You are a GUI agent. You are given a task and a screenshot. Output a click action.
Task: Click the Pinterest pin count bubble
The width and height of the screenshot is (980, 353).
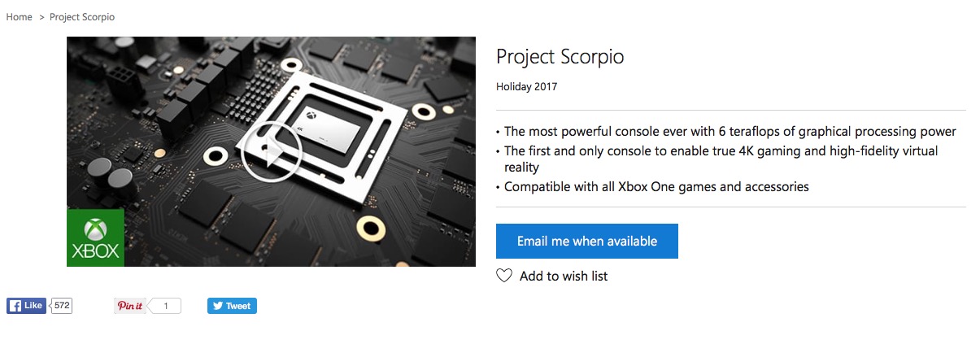pyautogui.click(x=166, y=306)
